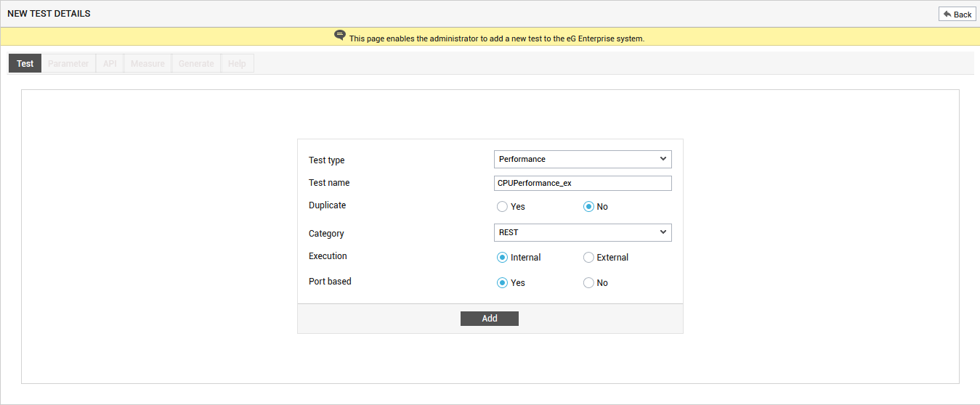Open the Test type dropdown
This screenshot has width=980, height=405.
click(583, 159)
